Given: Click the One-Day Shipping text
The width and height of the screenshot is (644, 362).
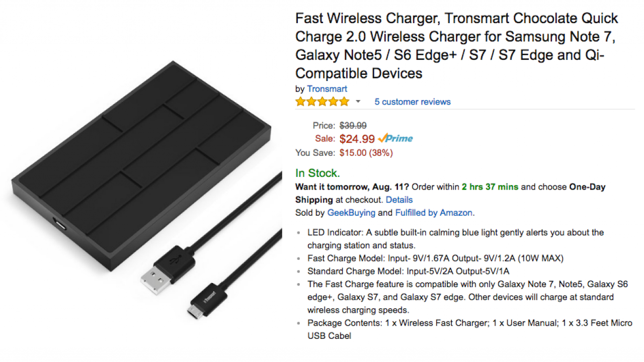Looking at the screenshot, I should (586, 187).
